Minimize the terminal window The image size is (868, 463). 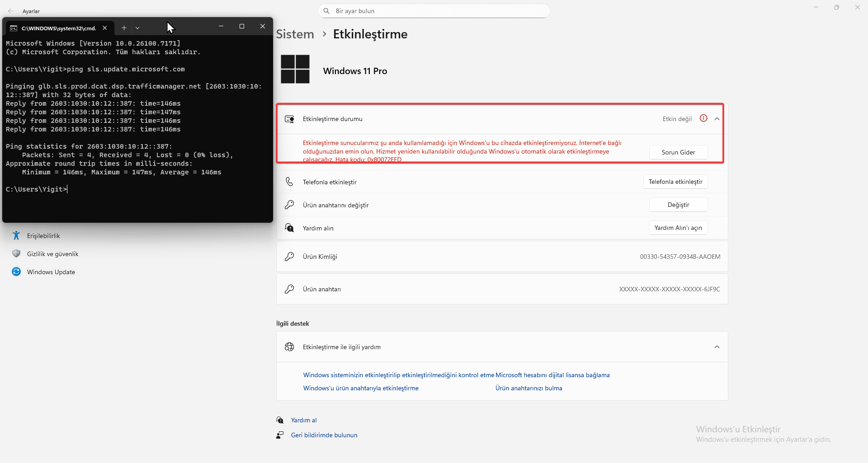click(x=221, y=26)
